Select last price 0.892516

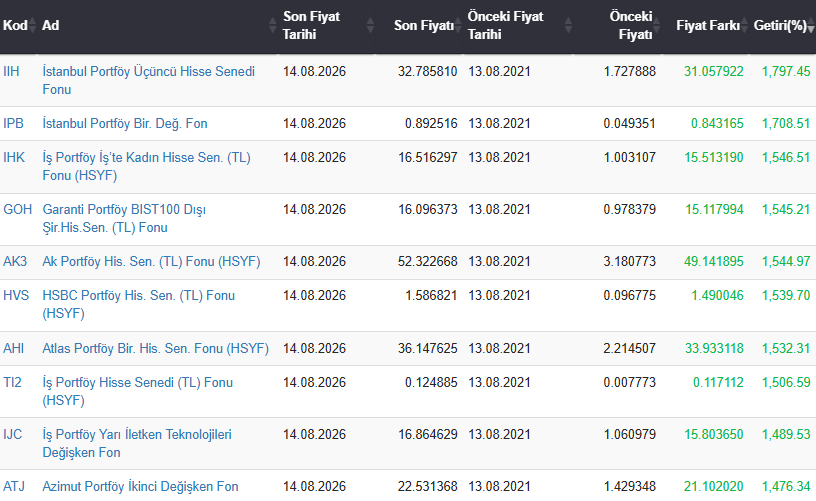[x=431, y=123]
